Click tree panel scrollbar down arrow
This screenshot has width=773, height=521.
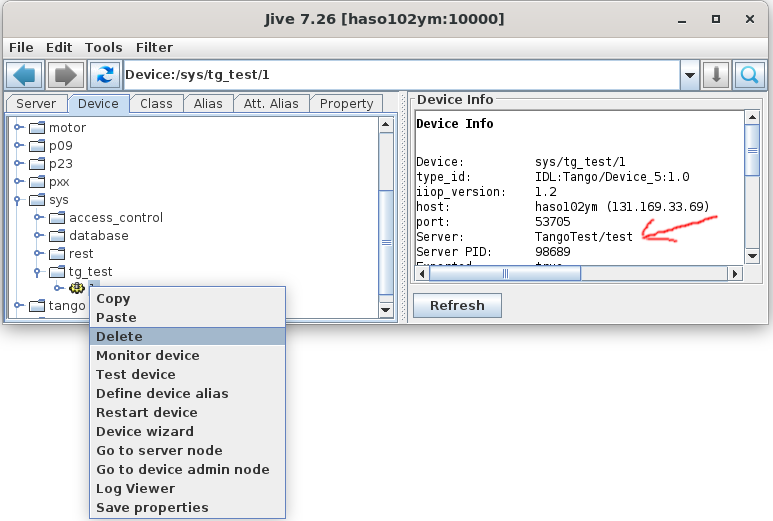click(386, 310)
